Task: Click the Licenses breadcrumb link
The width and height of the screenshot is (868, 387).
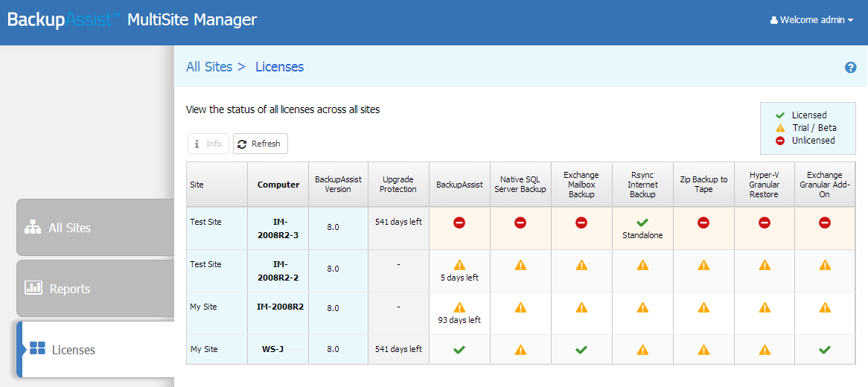Action: [x=280, y=67]
